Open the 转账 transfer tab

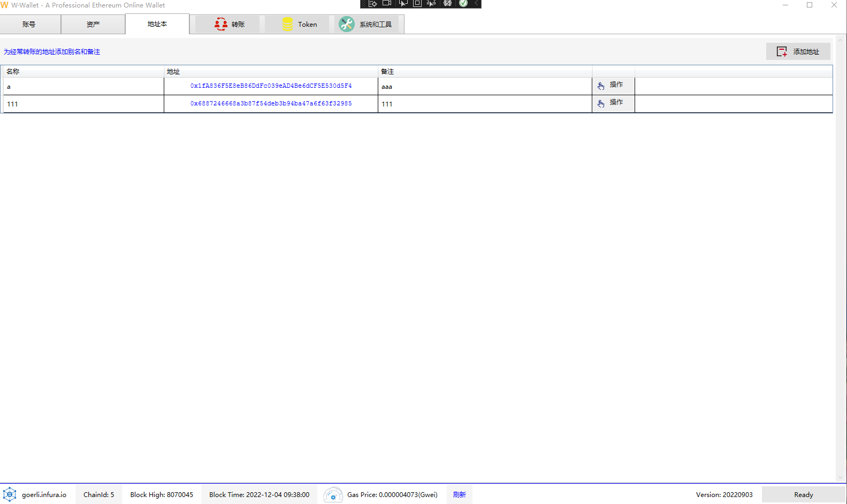tap(227, 25)
